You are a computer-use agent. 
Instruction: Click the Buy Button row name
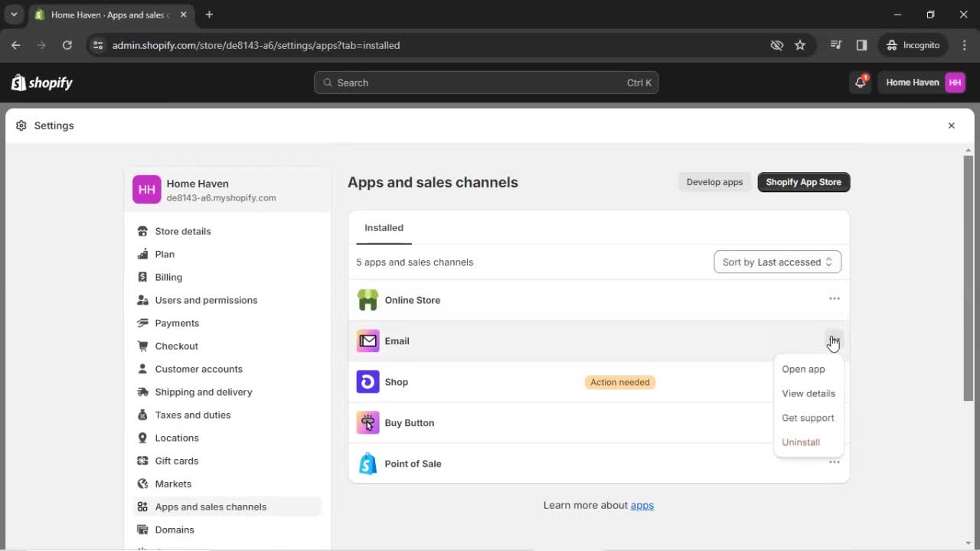[x=409, y=422]
